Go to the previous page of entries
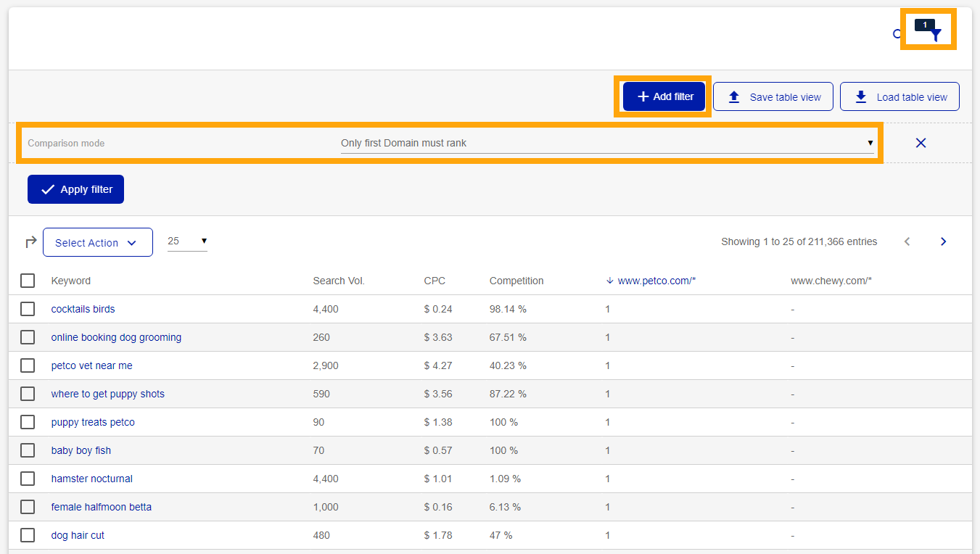980x554 pixels. 907,241
